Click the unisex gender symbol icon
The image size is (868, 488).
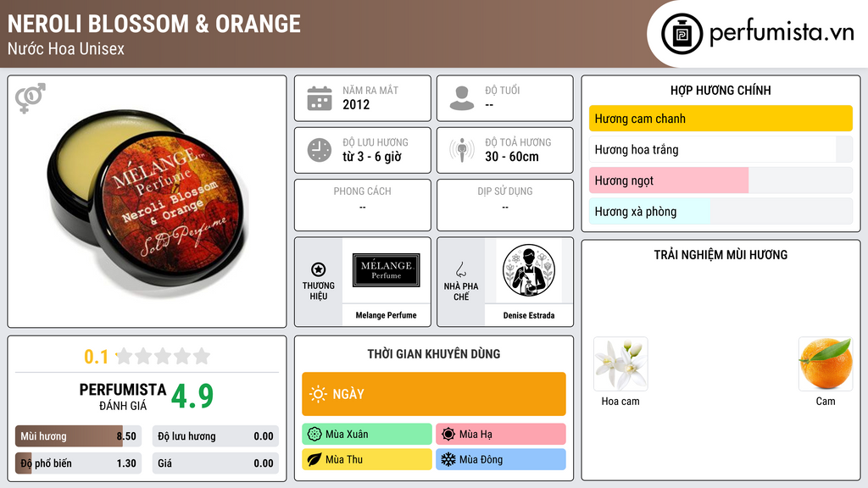point(31,98)
